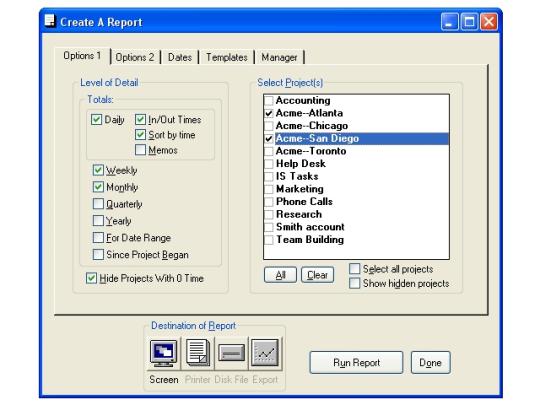Select the Screen destination icon
This screenshot has width=540, height=405.
[x=164, y=353]
